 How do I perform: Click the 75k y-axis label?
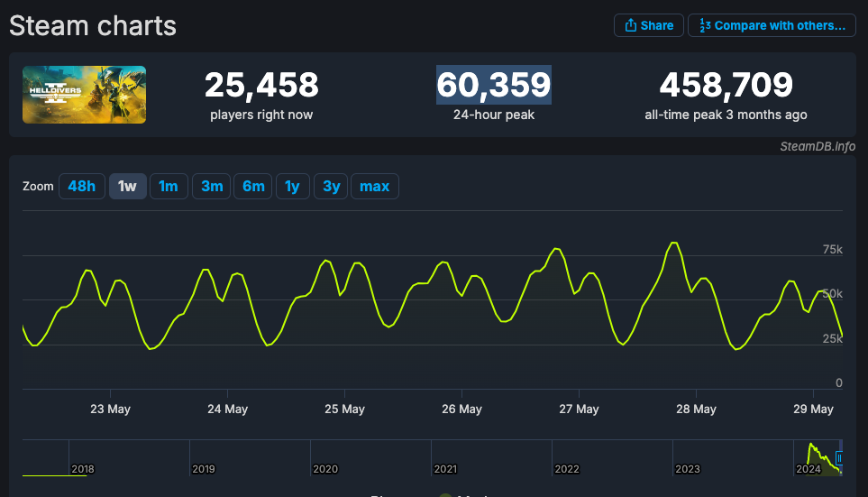pyautogui.click(x=833, y=249)
